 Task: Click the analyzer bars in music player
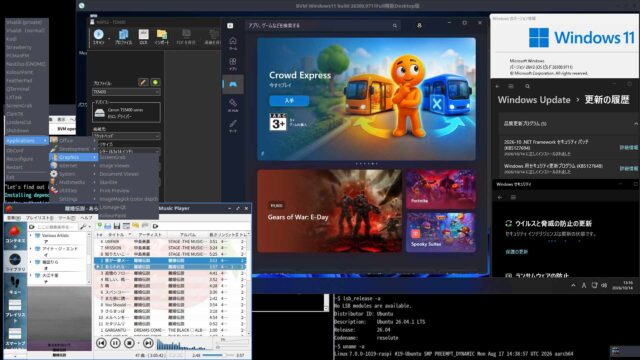click(184, 344)
